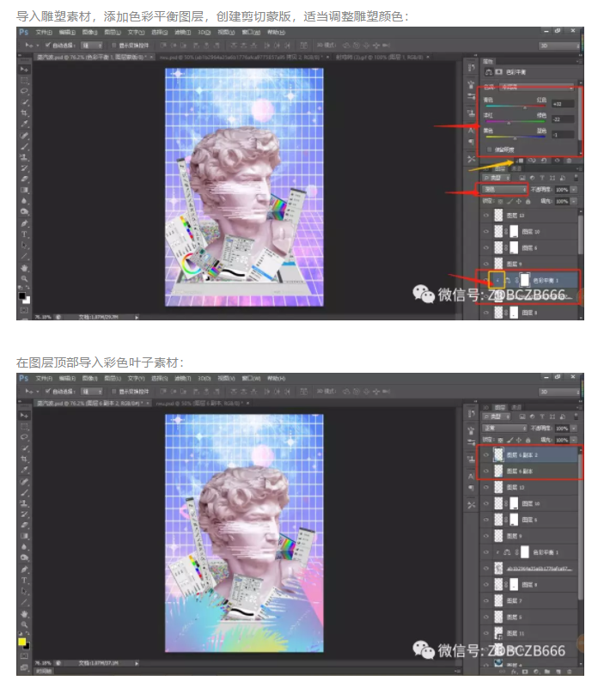Screen dimensions: 598x700
Task: Select the Type tool in upper screenshot
Action: click(x=24, y=234)
